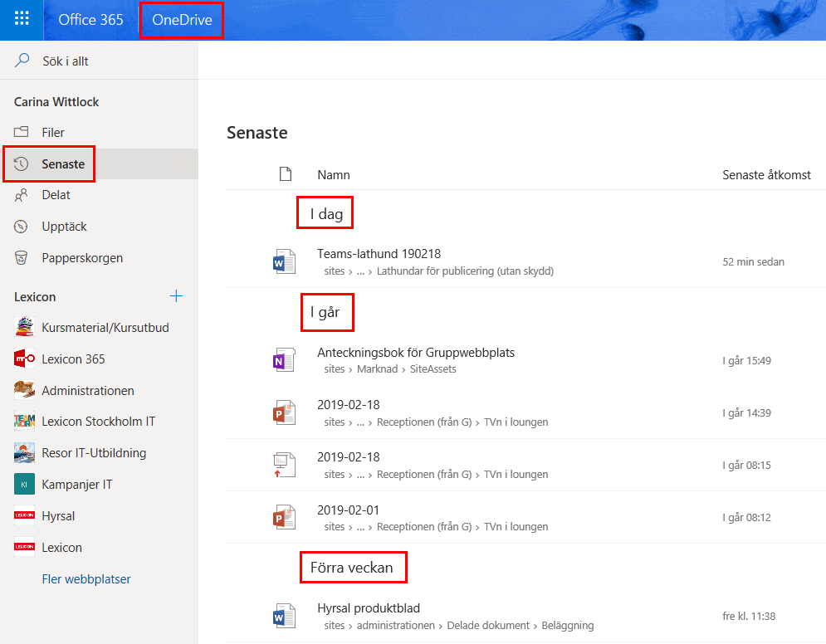Click the PowerPoint icon for 2019-02-01
This screenshot has height=644, width=826.
285,517
